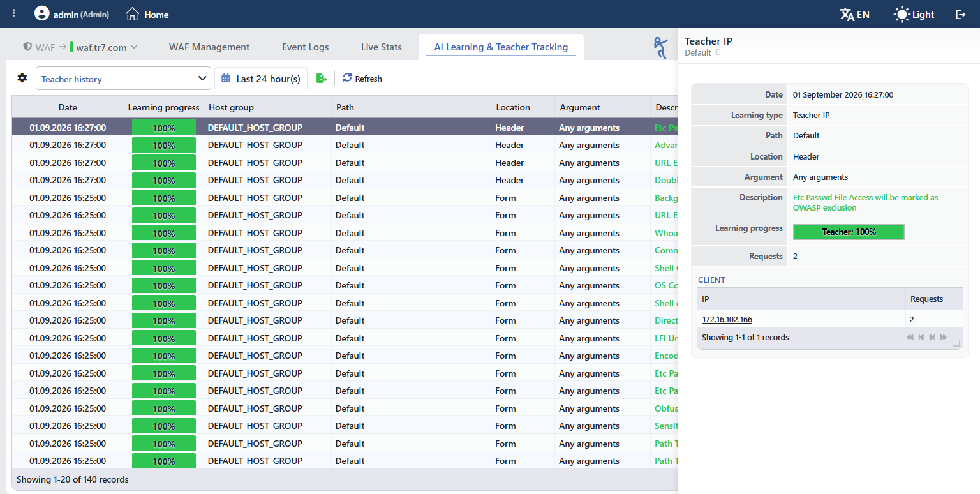Open the Event Logs tab
This screenshot has height=494, width=980.
point(306,47)
